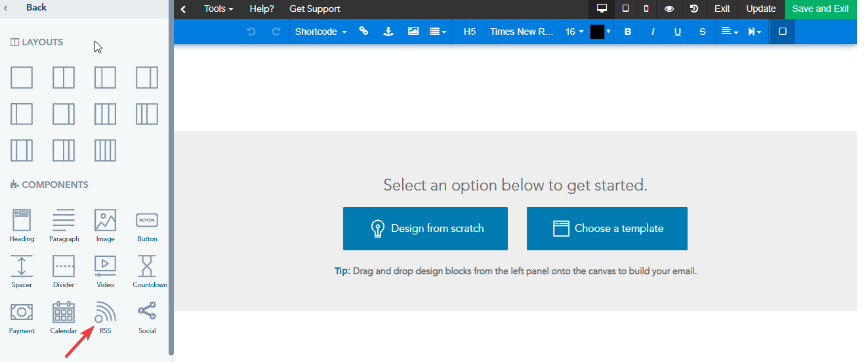The image size is (868, 362).
Task: Open the revision history icon
Action: coord(694,9)
